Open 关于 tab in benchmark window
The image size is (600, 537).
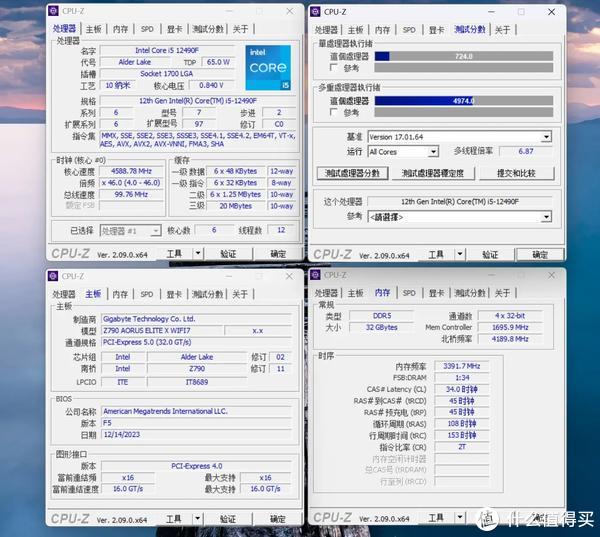[502, 29]
